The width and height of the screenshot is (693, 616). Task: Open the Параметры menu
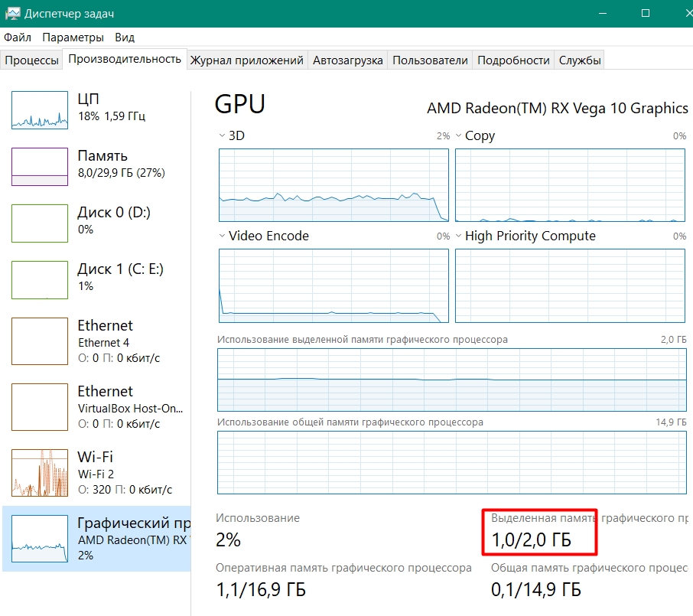(x=73, y=37)
